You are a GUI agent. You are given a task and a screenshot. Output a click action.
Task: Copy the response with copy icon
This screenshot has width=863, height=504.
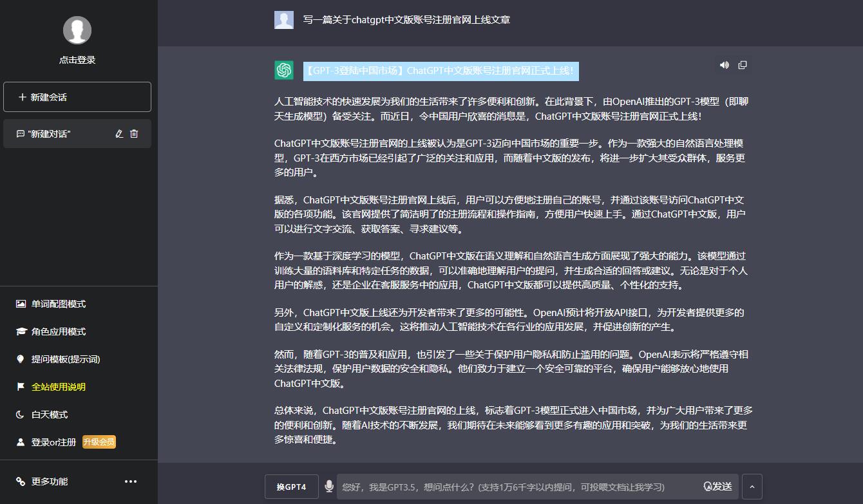tap(743, 65)
